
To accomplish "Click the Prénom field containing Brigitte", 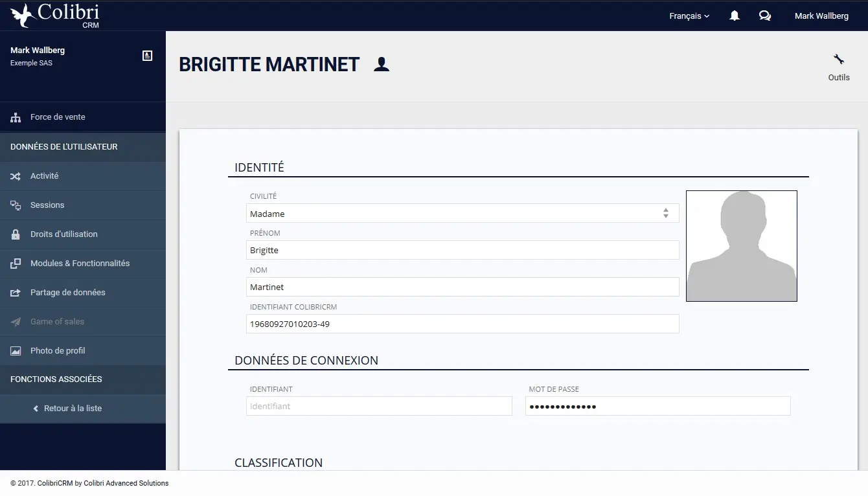I will 463,250.
